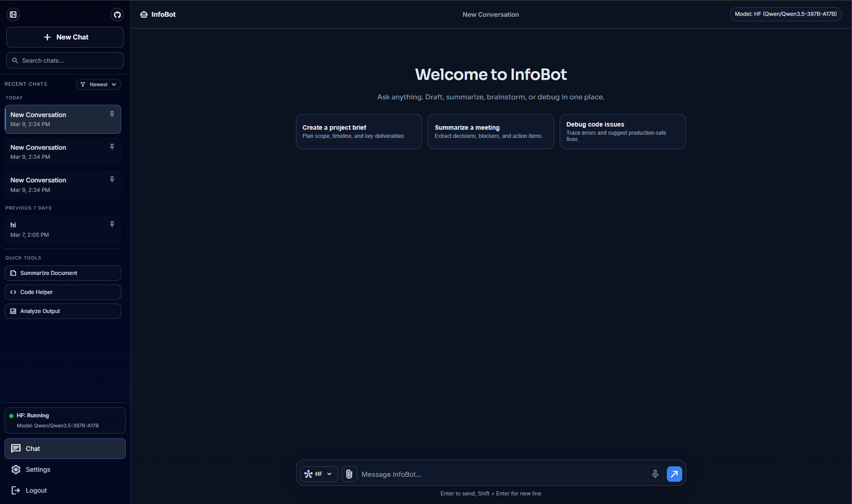Pin the chat named 'hi'
This screenshot has width=852, height=504.
point(112,224)
